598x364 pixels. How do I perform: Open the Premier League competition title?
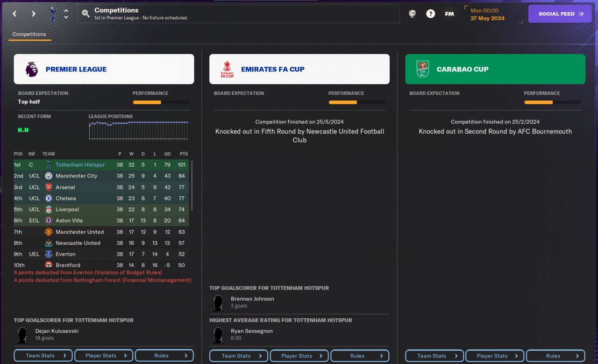click(x=76, y=69)
